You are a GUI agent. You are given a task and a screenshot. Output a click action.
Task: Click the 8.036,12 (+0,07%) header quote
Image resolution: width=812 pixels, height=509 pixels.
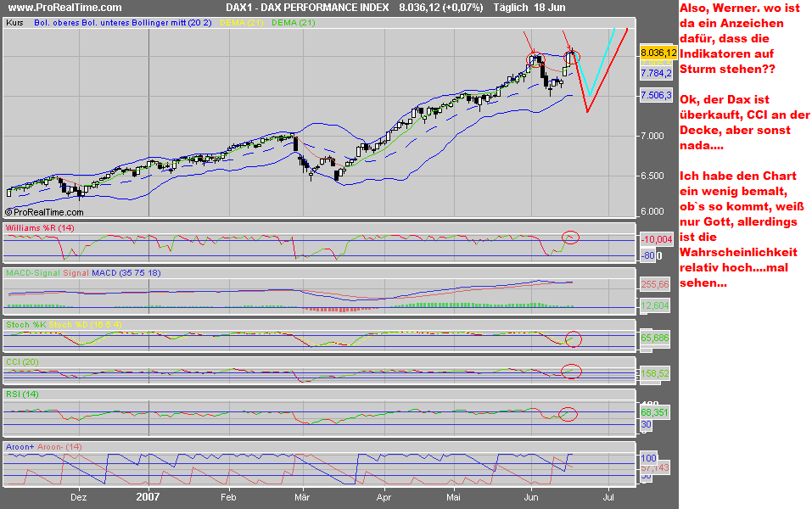(440, 8)
